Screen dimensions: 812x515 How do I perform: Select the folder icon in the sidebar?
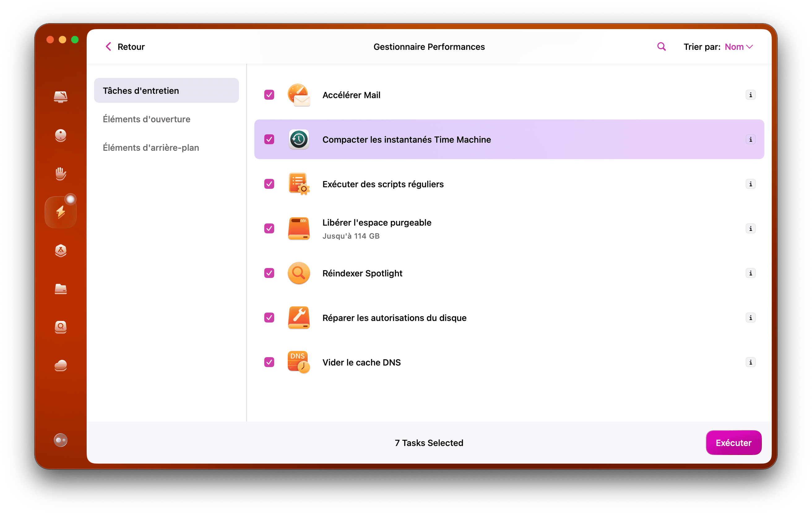(61, 289)
